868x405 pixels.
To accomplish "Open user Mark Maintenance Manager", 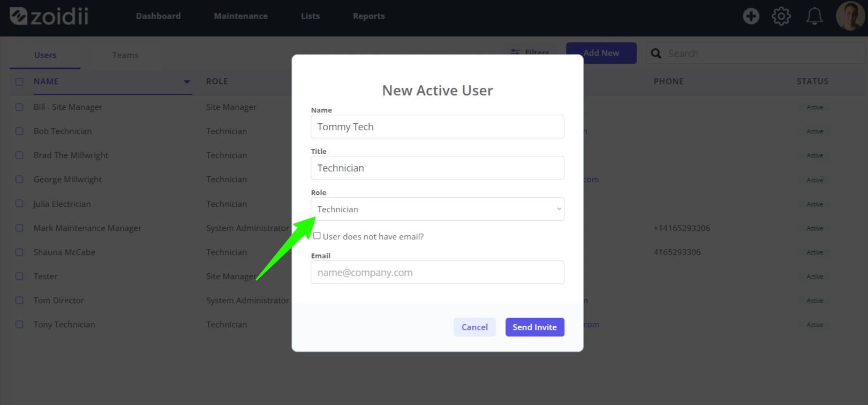I will [x=87, y=228].
